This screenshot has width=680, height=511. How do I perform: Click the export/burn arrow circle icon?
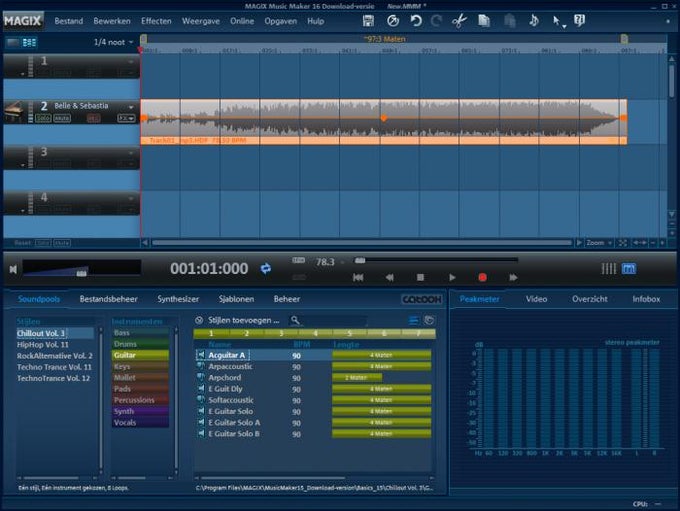pyautogui.click(x=393, y=20)
